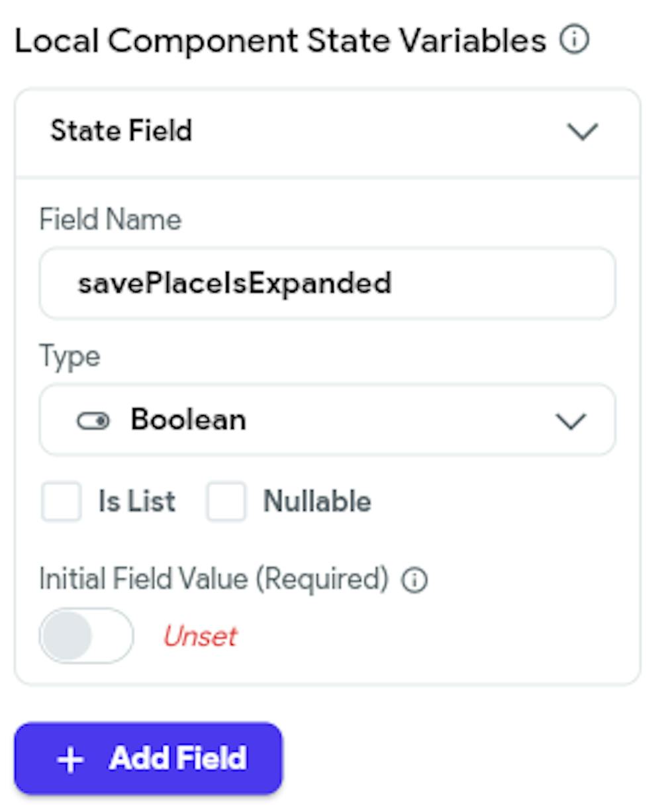This screenshot has width=662, height=812.
Task: Click the Field Name label
Action: coord(110,219)
